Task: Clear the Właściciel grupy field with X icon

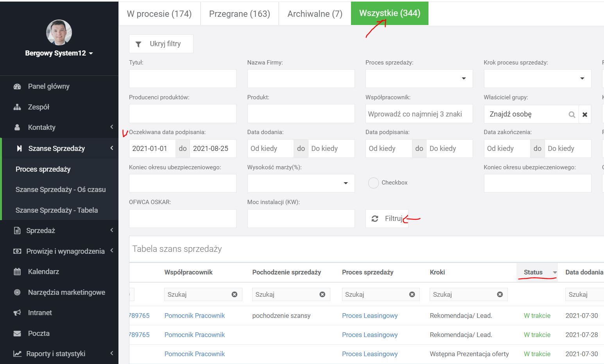Action: click(x=585, y=115)
